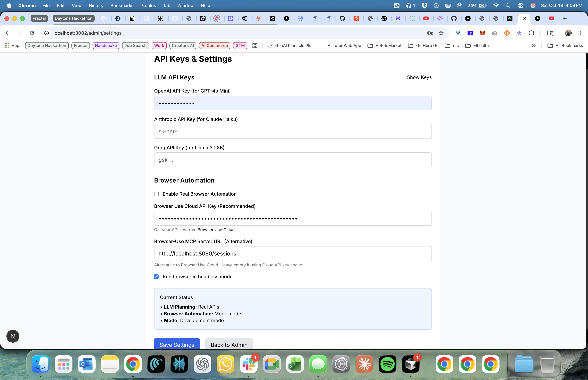Open Chrome three-dot menu
The image size is (588, 380).
pyautogui.click(x=580, y=33)
